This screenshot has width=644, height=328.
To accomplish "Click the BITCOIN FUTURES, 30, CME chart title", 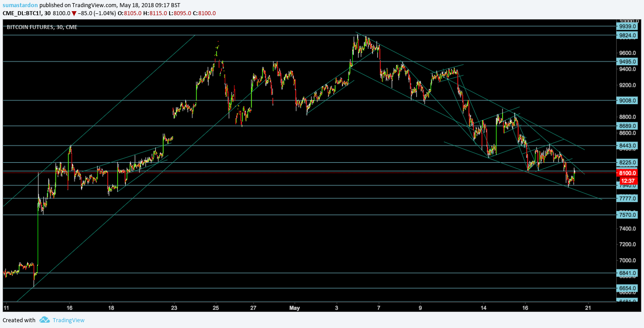I will click(42, 27).
